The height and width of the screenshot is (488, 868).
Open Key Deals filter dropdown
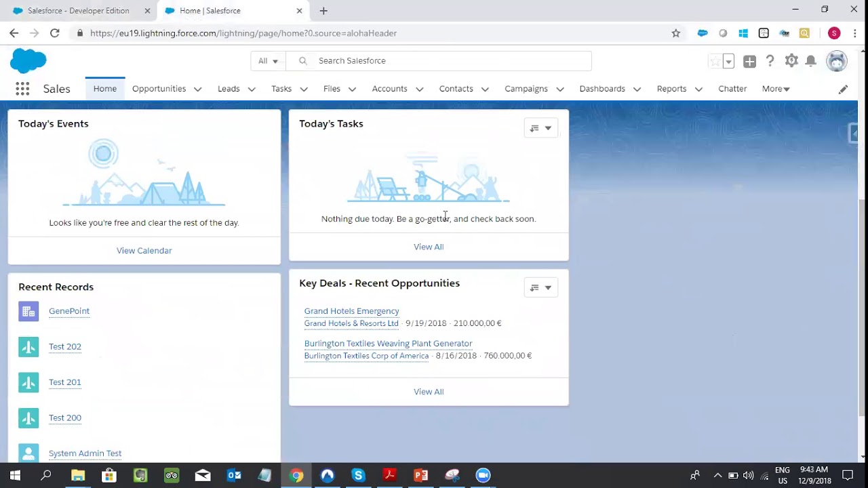(540, 288)
